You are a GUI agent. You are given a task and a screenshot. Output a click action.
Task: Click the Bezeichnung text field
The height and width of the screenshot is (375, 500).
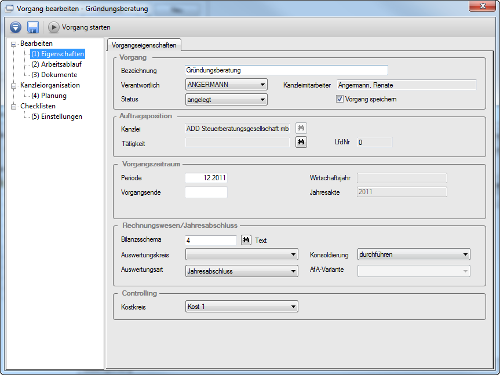[x=286, y=70]
